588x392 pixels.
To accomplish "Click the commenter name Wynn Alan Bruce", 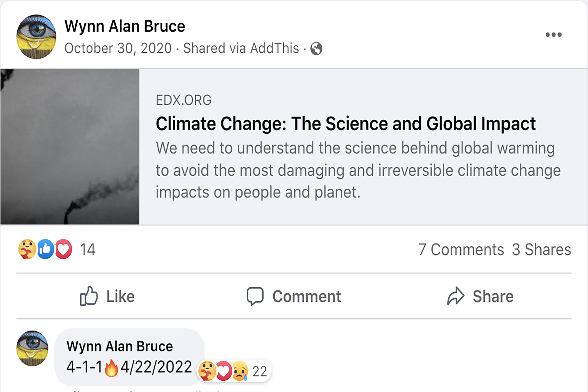I will pyautogui.click(x=119, y=346).
